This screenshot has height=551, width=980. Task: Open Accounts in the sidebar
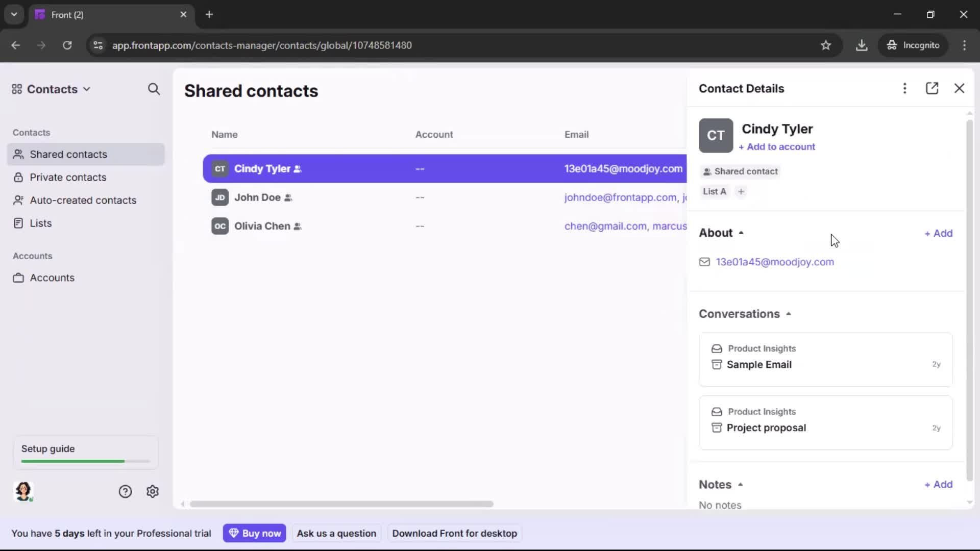(x=51, y=278)
